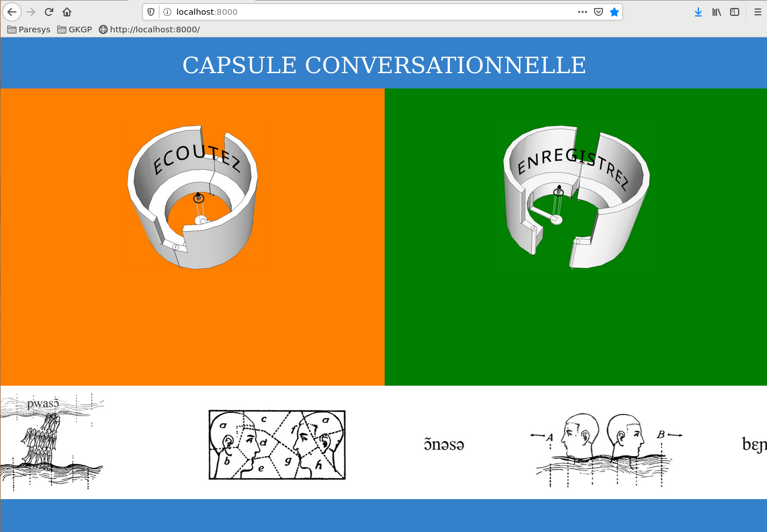Viewport: 767px width, 532px height.
Task: Open the library history and bookmarks icon
Action: pyautogui.click(x=717, y=12)
